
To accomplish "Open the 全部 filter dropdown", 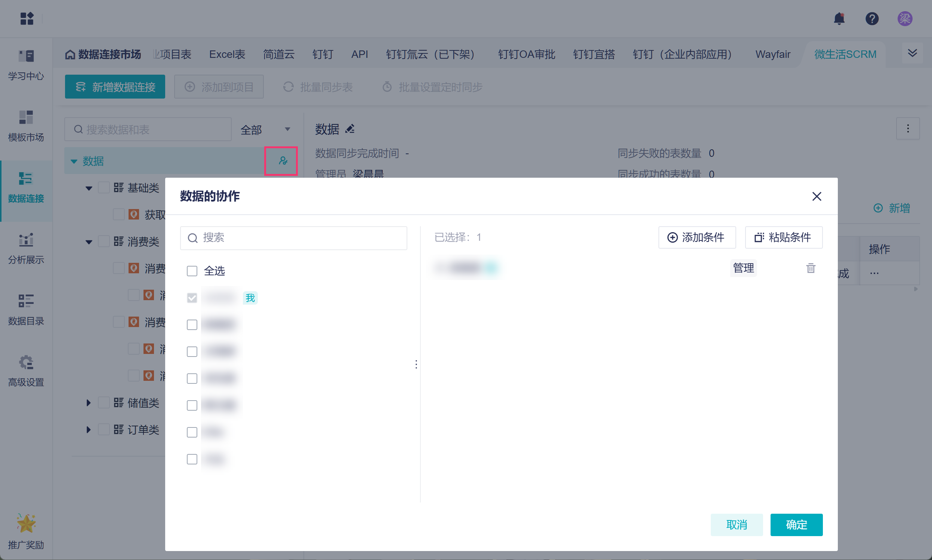I will 265,130.
